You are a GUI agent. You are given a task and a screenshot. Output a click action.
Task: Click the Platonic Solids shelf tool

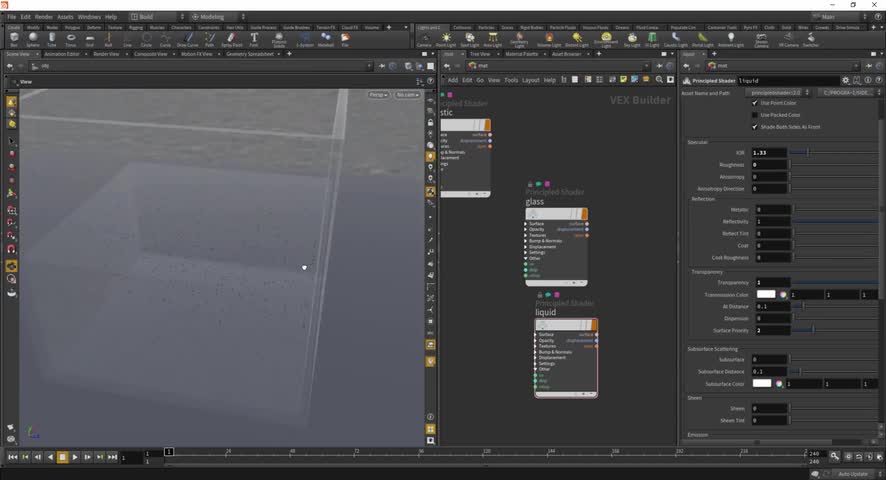pyautogui.click(x=279, y=39)
